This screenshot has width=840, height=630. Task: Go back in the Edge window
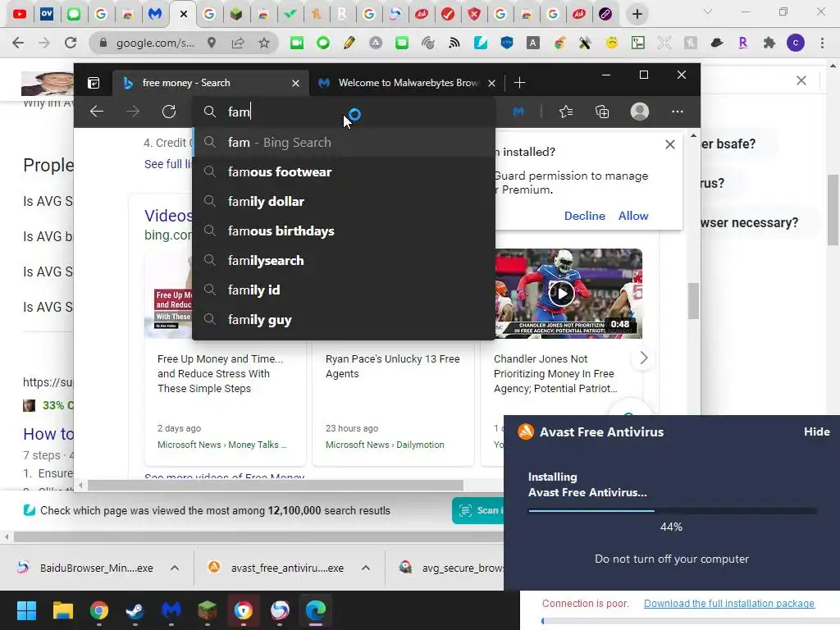pos(97,112)
